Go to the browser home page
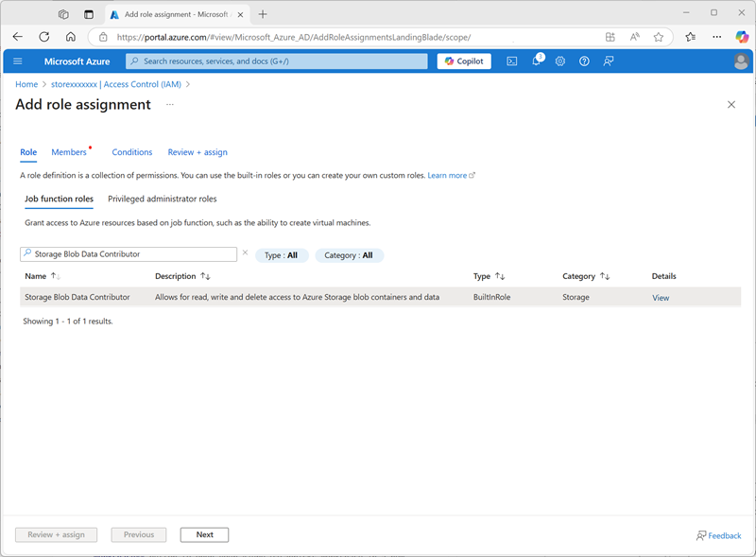Viewport: 756px width, 557px height. click(71, 37)
